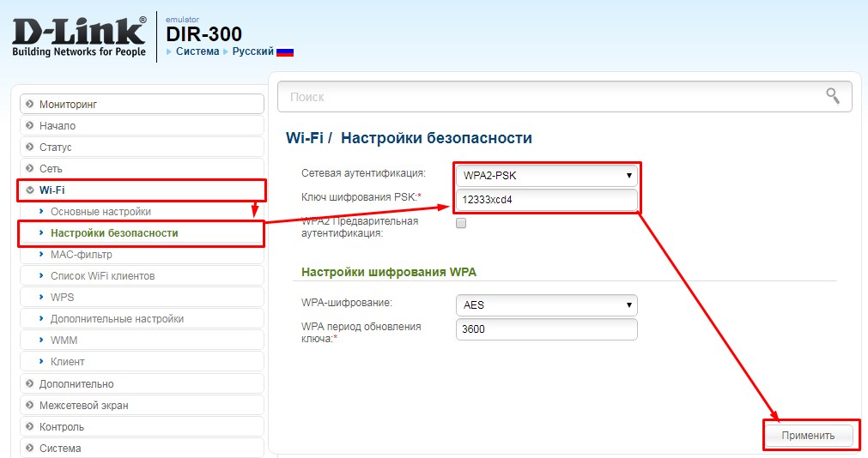The image size is (868, 458).
Task: Expand the Контроль section
Action: point(142,426)
